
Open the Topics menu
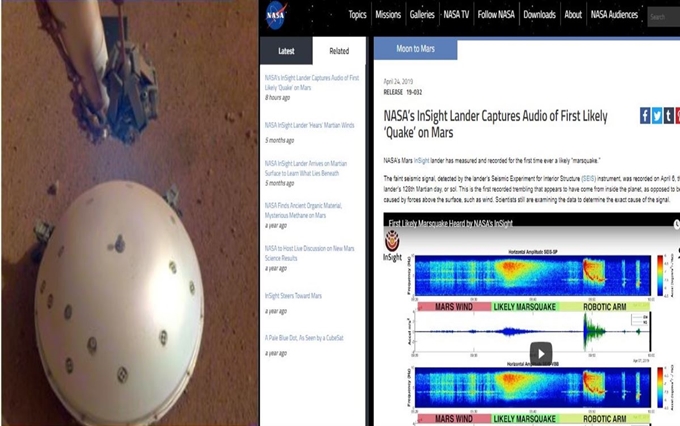tap(357, 15)
